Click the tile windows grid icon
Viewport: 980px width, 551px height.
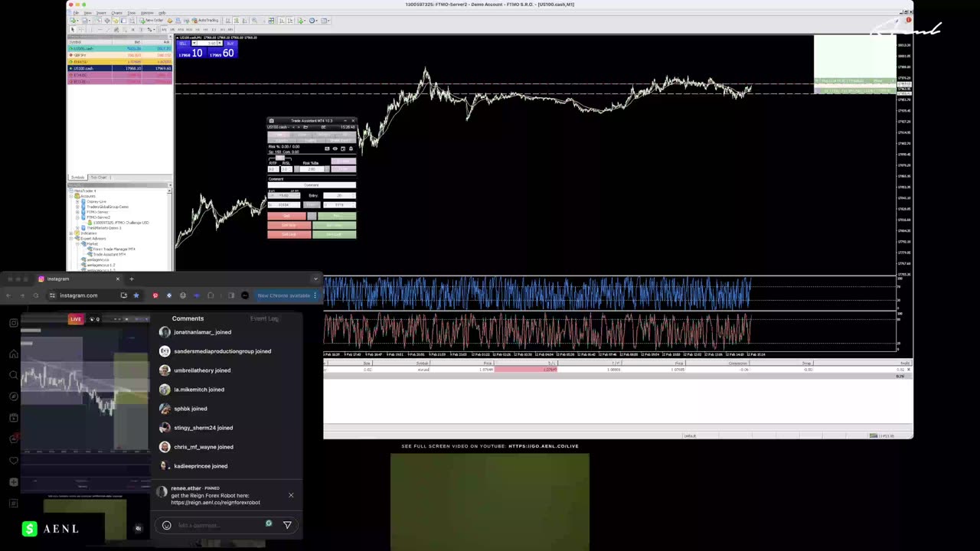[271, 21]
